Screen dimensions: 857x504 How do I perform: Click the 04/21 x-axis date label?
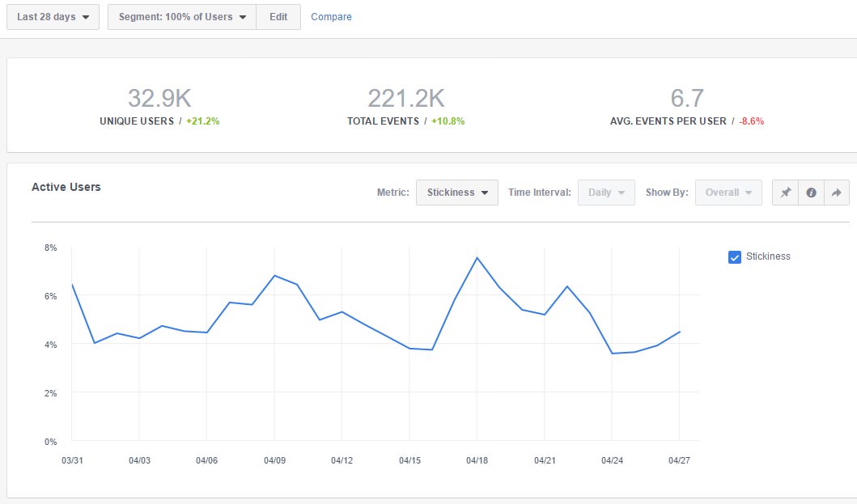click(x=545, y=460)
